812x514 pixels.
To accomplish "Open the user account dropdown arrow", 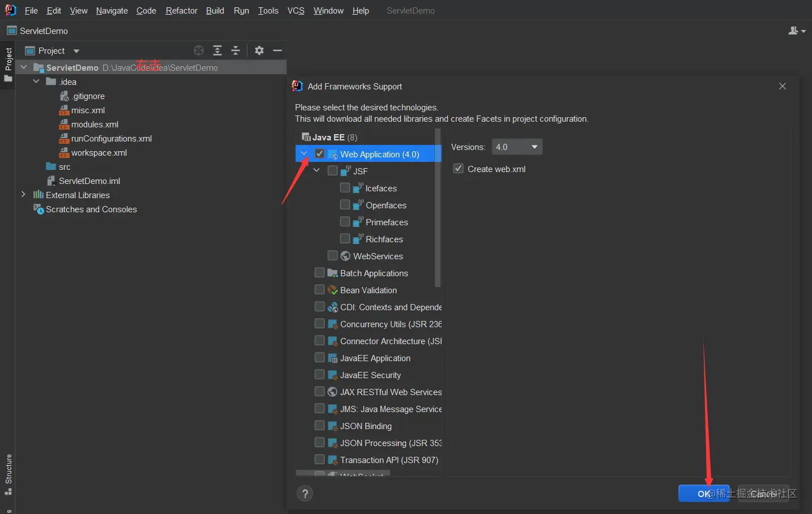I will (x=804, y=31).
